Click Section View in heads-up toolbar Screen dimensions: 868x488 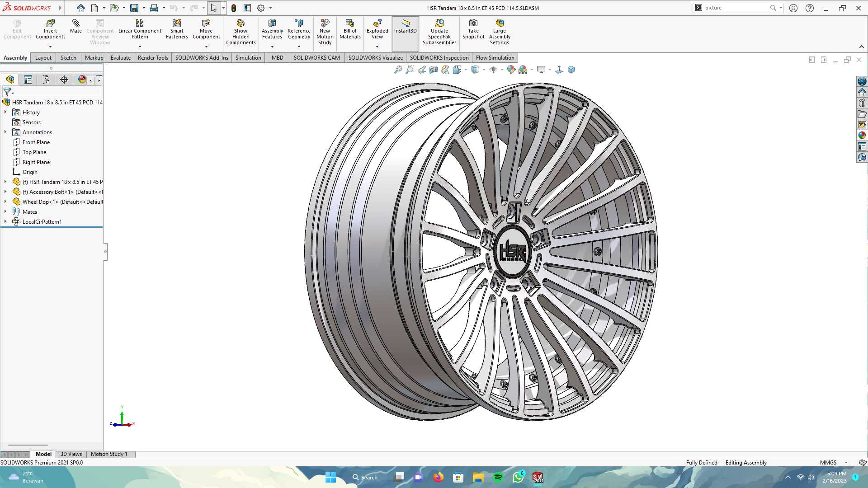pos(434,70)
